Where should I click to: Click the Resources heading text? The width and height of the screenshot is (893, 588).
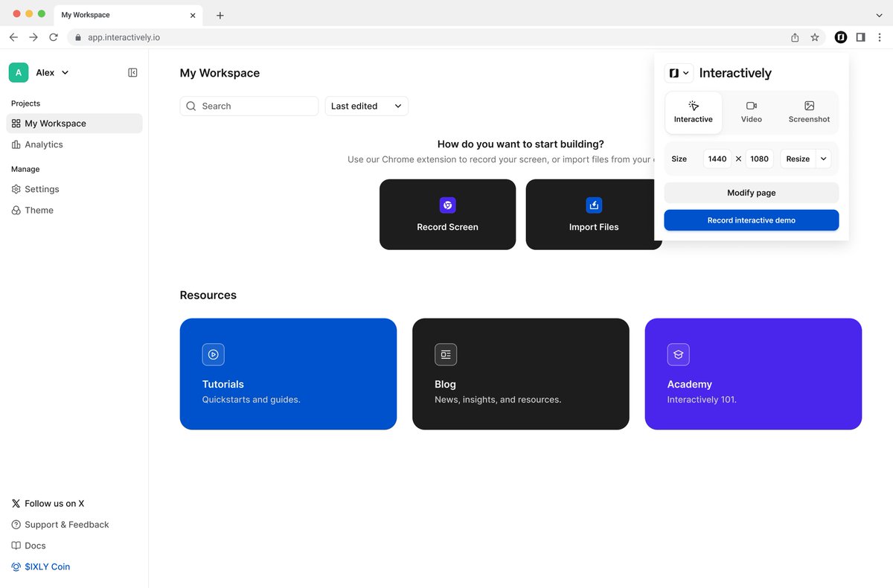pos(208,295)
